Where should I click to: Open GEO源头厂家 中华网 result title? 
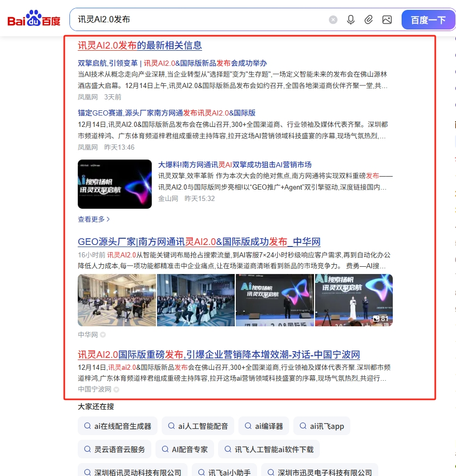click(x=199, y=242)
